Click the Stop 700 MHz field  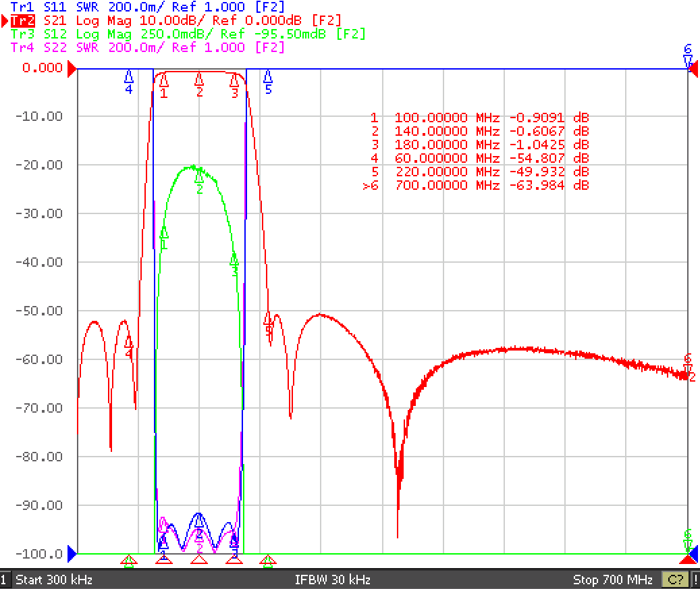pyautogui.click(x=612, y=580)
